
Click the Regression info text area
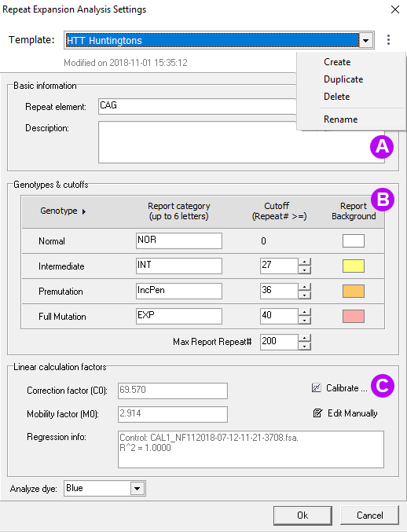click(251, 449)
